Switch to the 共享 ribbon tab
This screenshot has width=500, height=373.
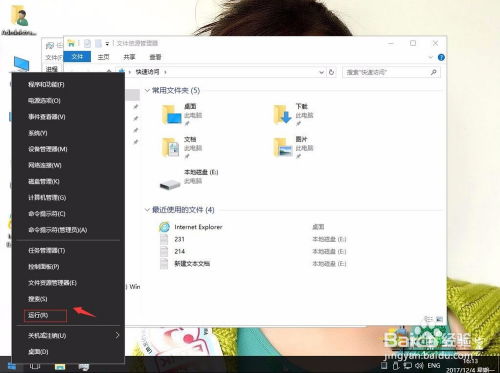(x=129, y=57)
